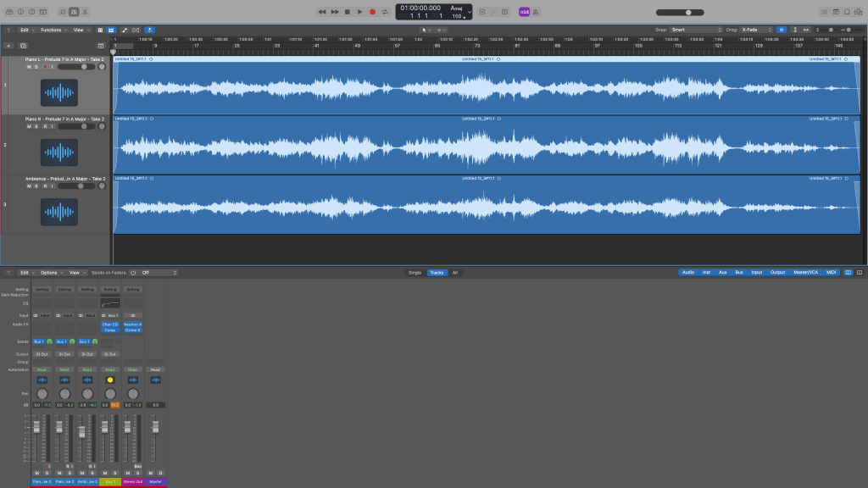Click the Play button in transport
Viewport: 868px width, 488px height.
[x=359, y=12]
